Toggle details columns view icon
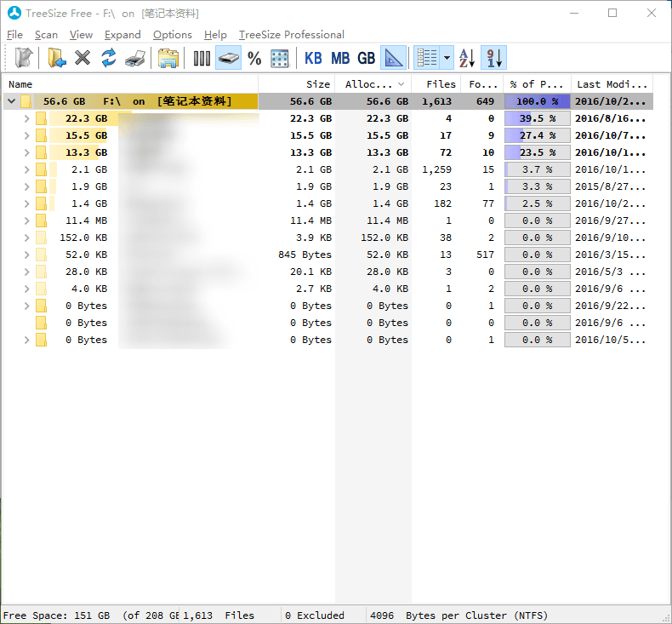672x624 pixels. [x=427, y=58]
